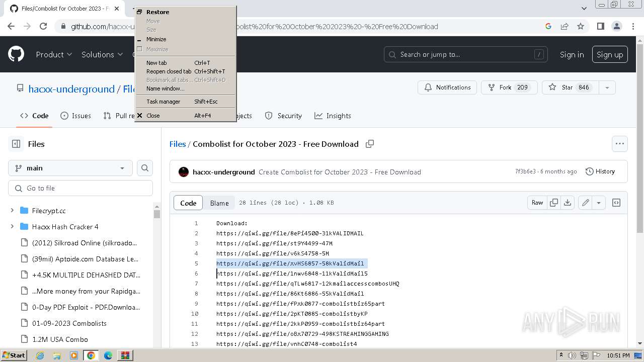
Task: Click the GitHub logo icon
Action: pos(16,54)
